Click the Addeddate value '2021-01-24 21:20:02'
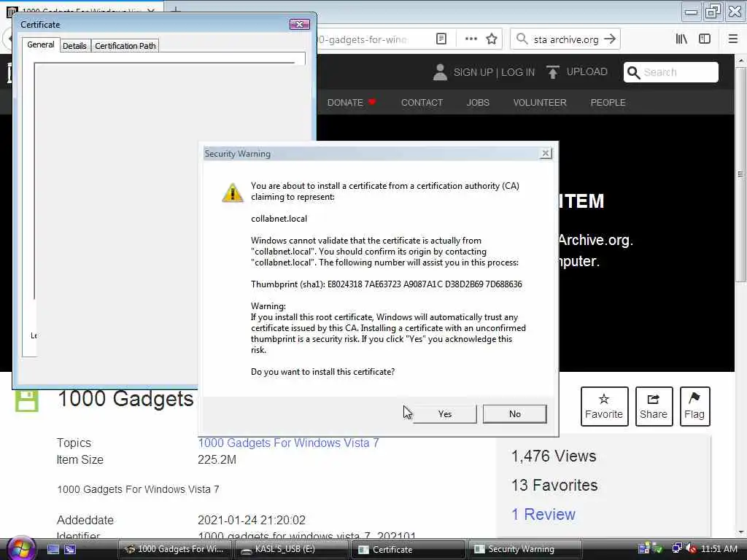 click(x=252, y=520)
